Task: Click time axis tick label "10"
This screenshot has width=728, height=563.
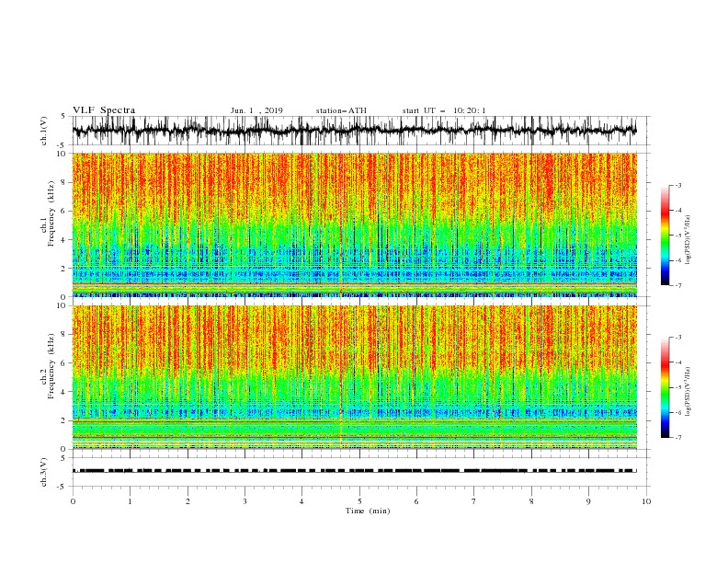Action: click(x=646, y=501)
